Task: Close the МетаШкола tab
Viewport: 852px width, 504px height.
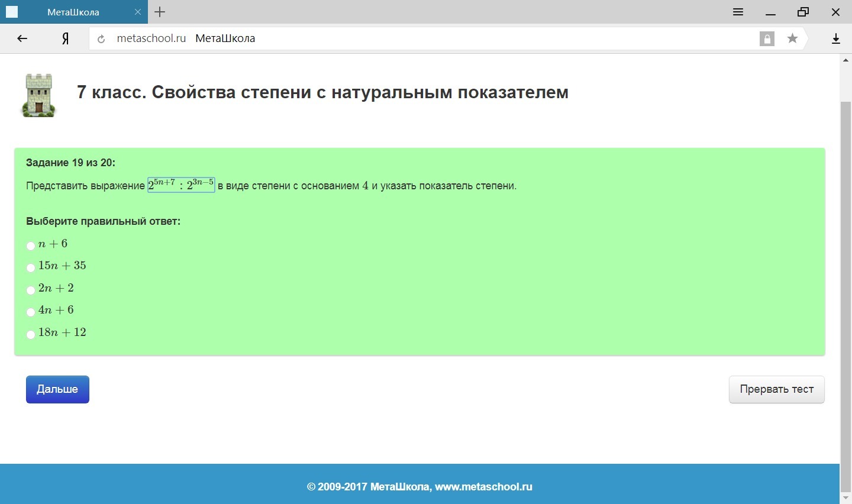Action: [x=138, y=12]
